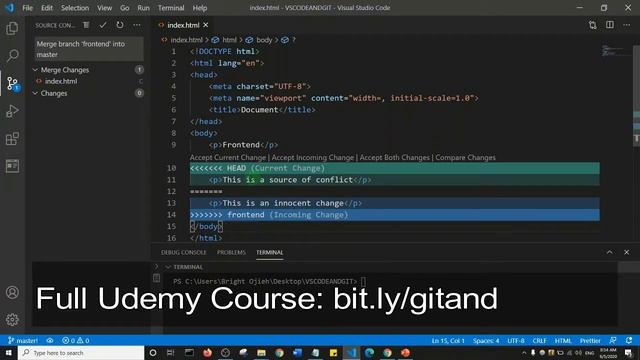Click the Cortana circle on taskbar
Viewport: 640px width, 360px height.
(x=153, y=353)
